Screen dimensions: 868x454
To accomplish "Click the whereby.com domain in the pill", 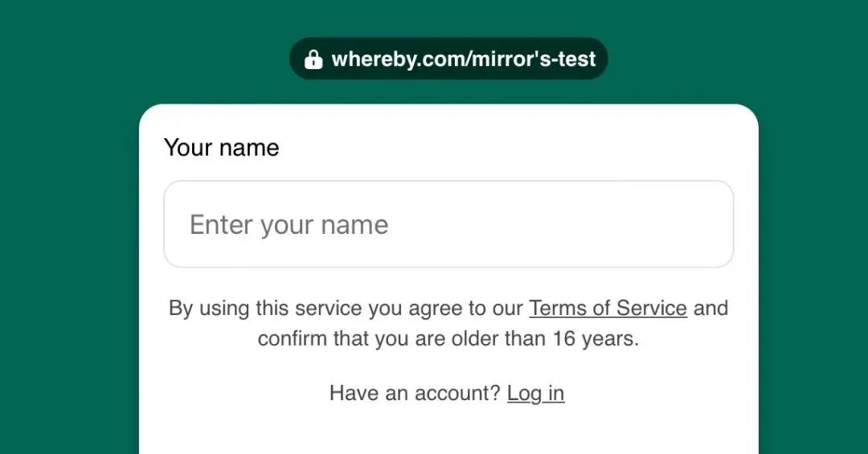I will click(395, 59).
